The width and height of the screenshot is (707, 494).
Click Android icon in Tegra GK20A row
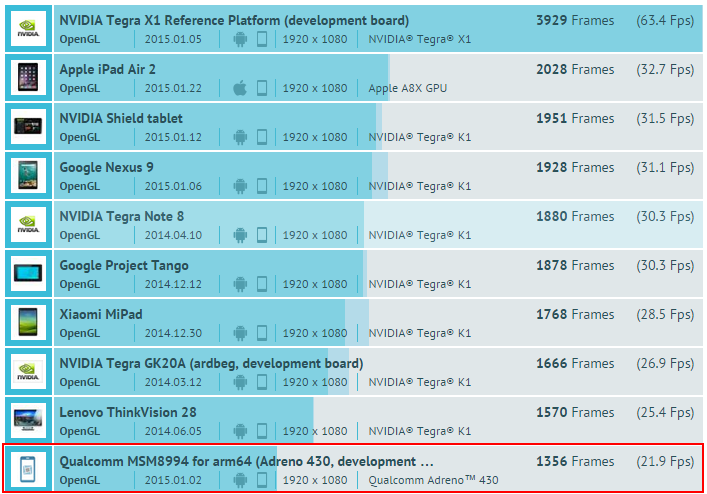point(240,383)
